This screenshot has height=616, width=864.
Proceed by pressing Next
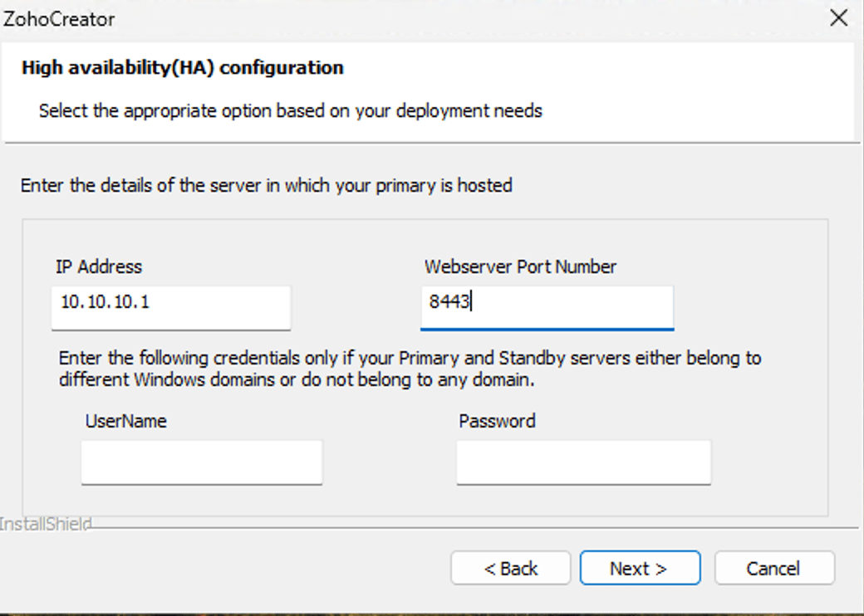640,569
